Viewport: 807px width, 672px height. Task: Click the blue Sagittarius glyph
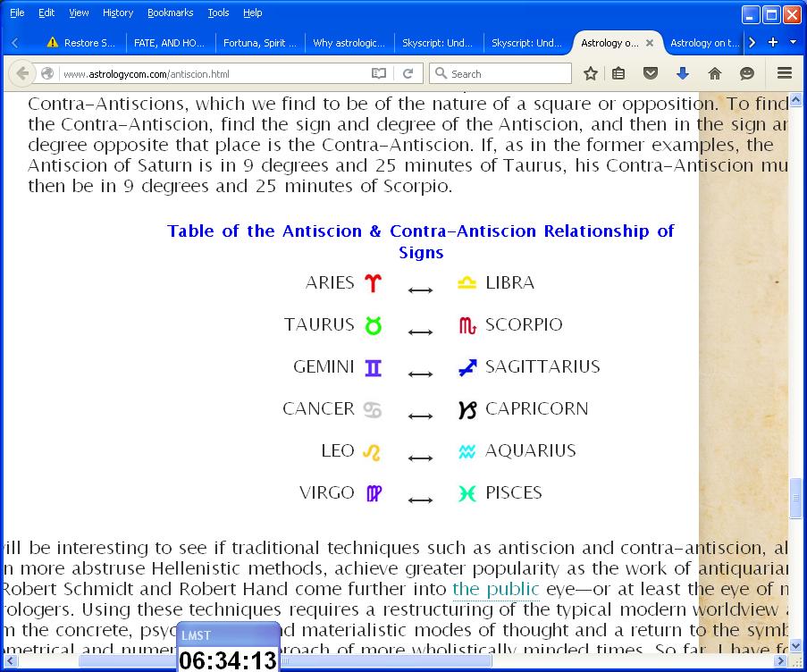467,367
